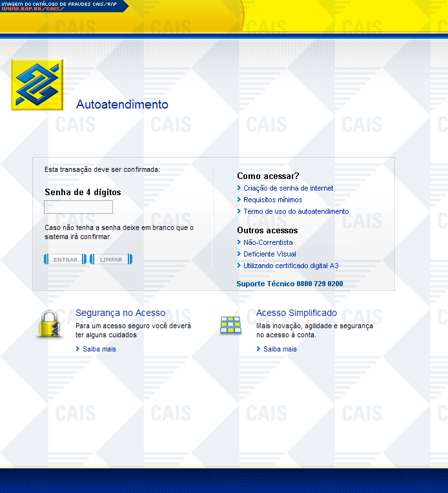448x493 pixels.
Task: Click the Autoatendimento page title
Action: 122,105
